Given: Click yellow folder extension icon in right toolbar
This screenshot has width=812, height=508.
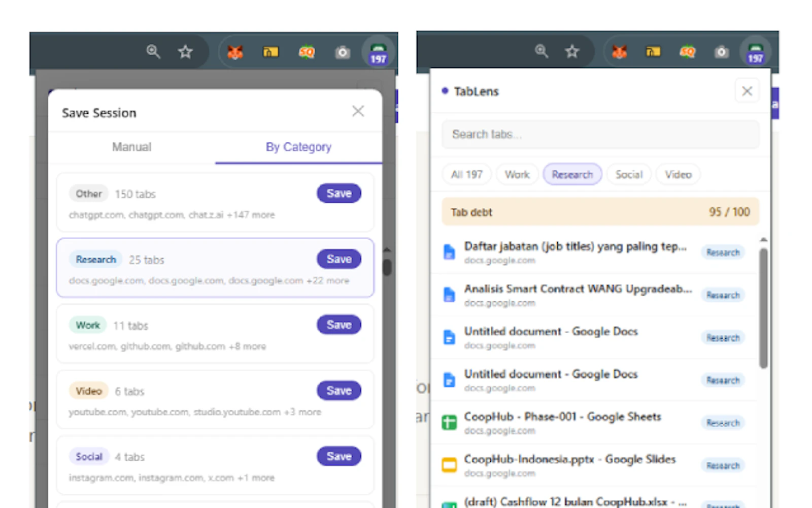Looking at the screenshot, I should coord(653,51).
